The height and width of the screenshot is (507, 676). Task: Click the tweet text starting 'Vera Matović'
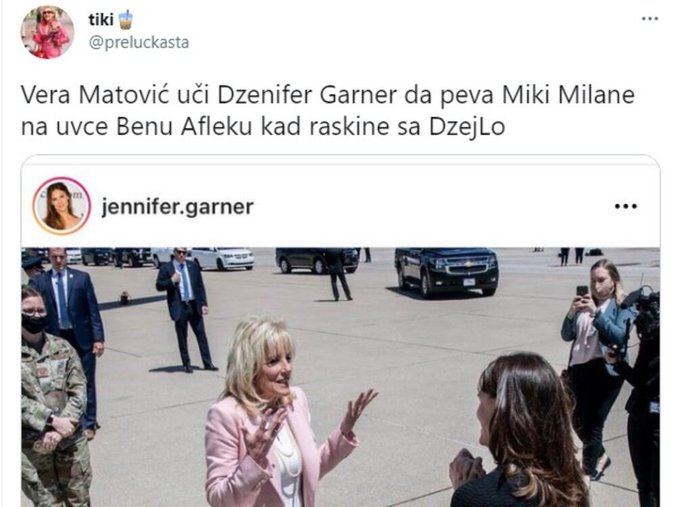[328, 111]
